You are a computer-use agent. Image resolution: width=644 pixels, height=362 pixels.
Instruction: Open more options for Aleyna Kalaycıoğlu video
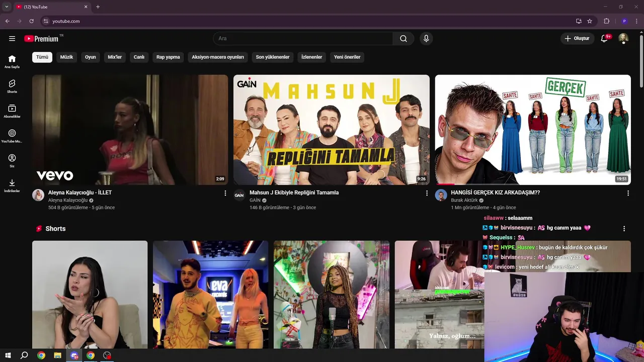pyautogui.click(x=225, y=193)
